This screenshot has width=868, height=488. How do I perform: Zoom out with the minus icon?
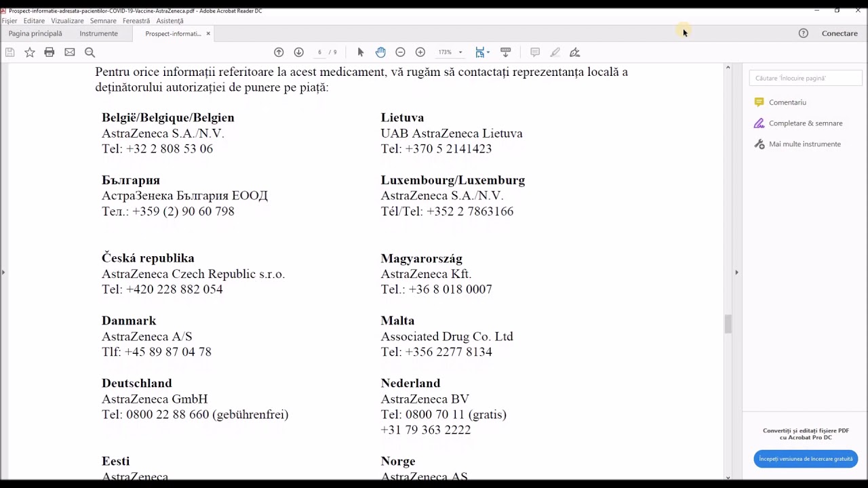coord(400,52)
